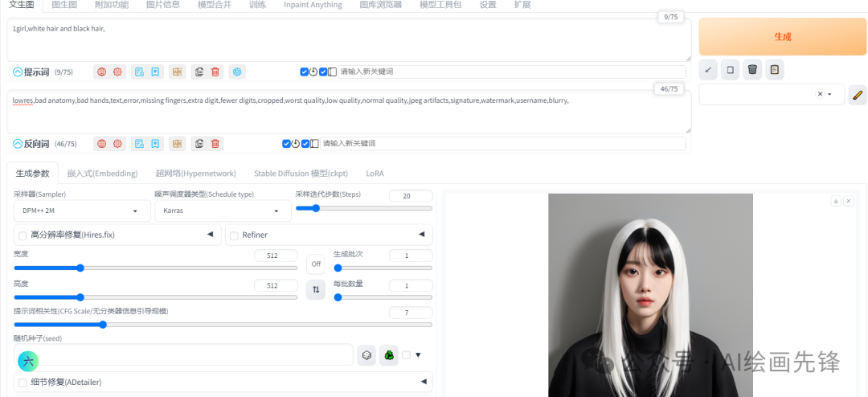
Task: Click the 随机种子(seed) input field
Action: 183,355
